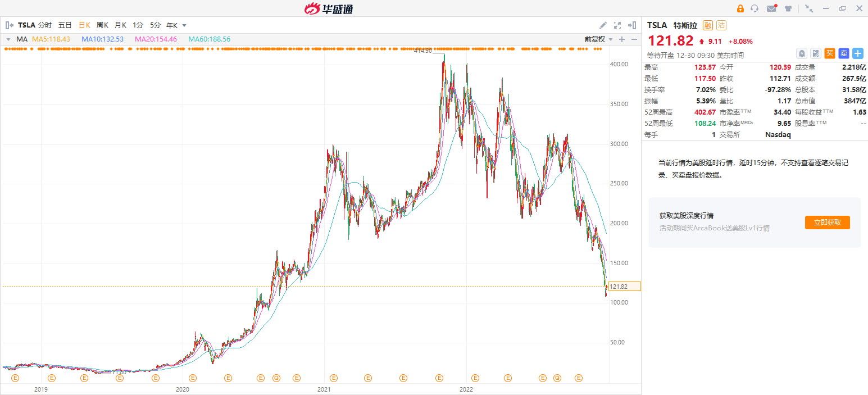Add TSLA to watchlist with blue plus icon

point(858,53)
